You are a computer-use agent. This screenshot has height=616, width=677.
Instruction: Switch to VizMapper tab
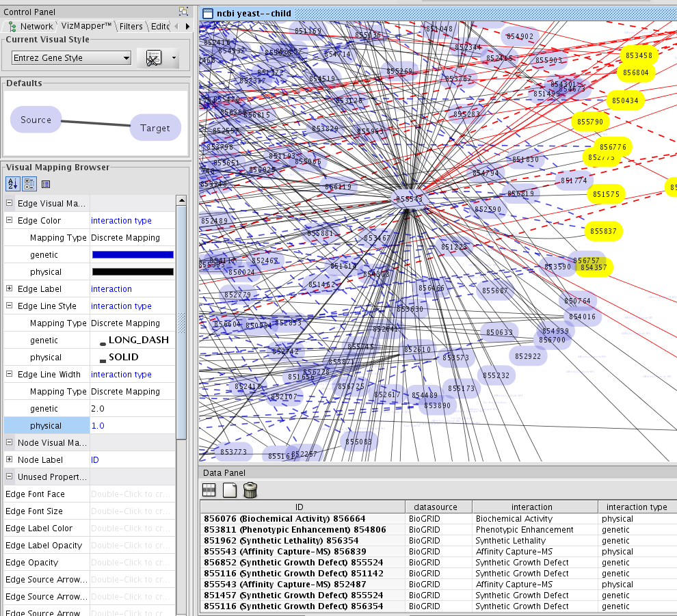click(86, 26)
